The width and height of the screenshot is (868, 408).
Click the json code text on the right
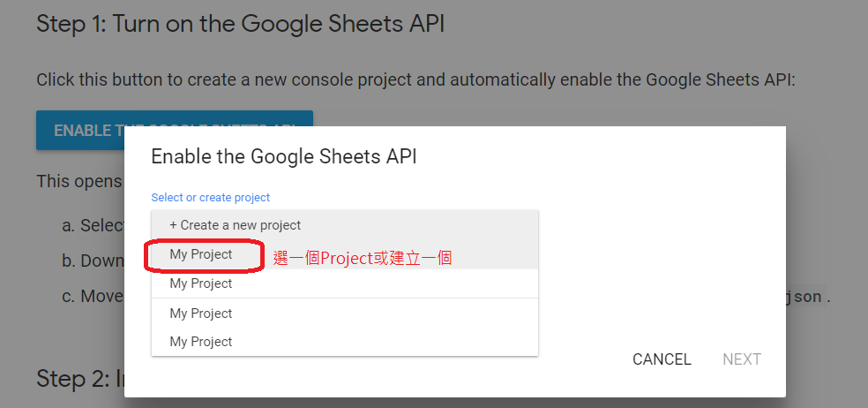coord(804,297)
